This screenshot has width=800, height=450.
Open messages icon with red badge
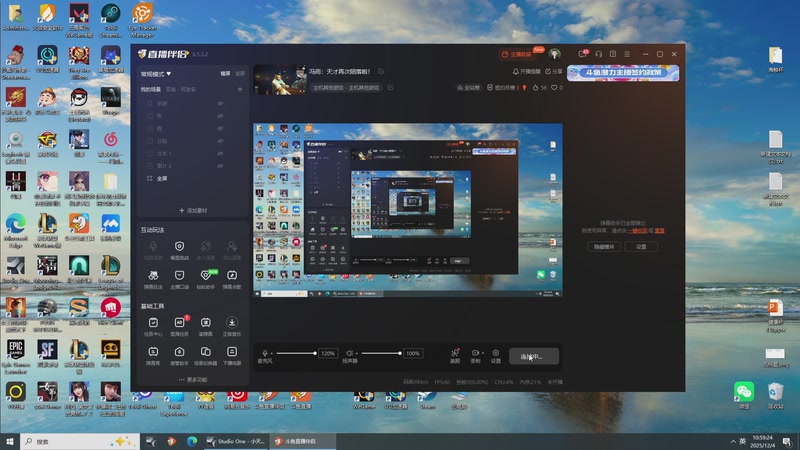click(583, 54)
